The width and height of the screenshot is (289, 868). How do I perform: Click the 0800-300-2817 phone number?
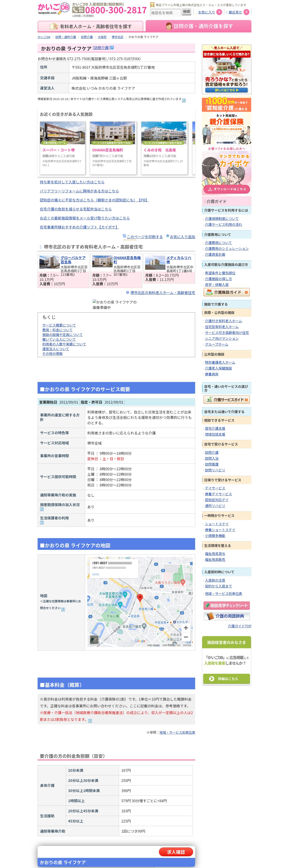pos(116,10)
